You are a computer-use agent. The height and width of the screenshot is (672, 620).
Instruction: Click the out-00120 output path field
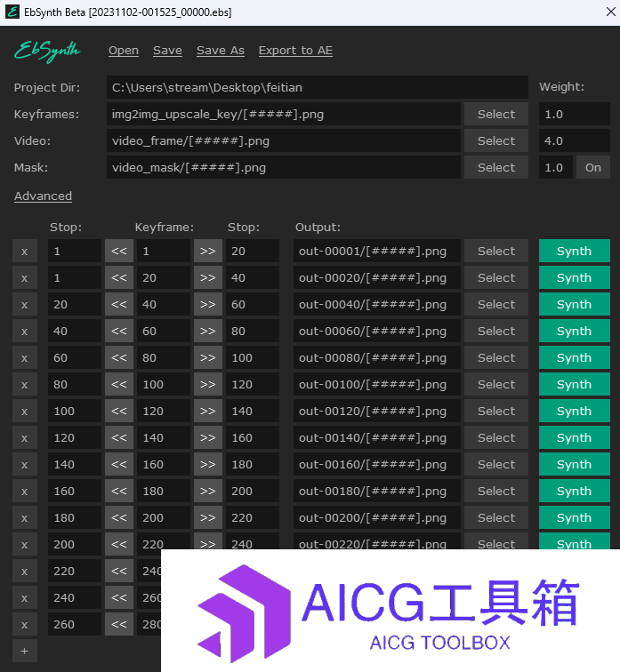[x=377, y=411]
